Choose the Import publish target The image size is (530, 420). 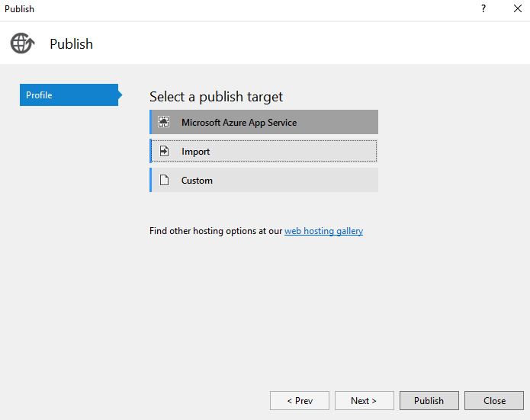(264, 151)
